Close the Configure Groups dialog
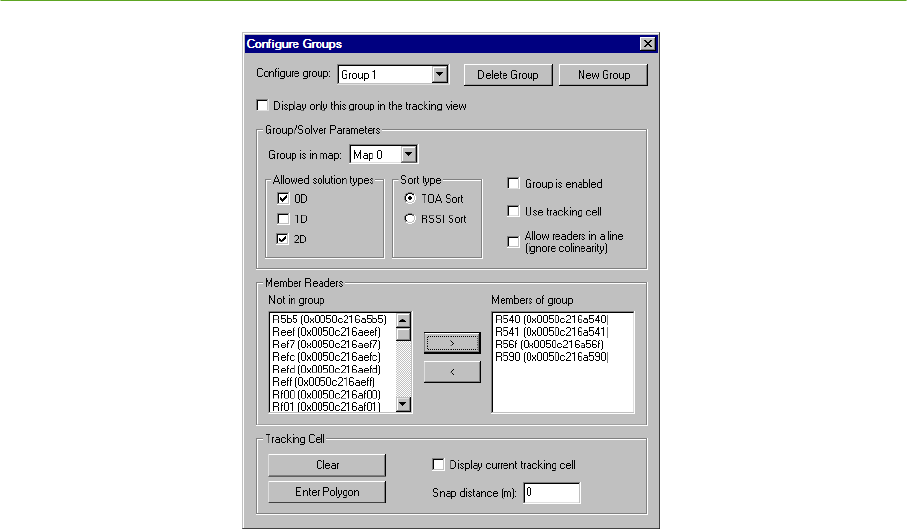 [648, 43]
